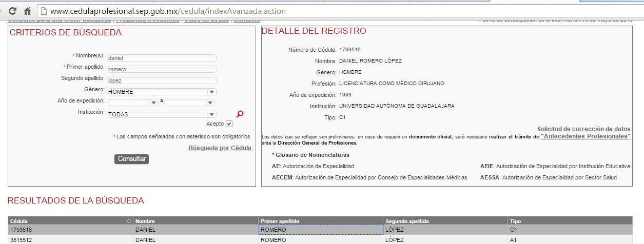
Task: Open the Búsqueda por Cédula link
Action: 220,148
